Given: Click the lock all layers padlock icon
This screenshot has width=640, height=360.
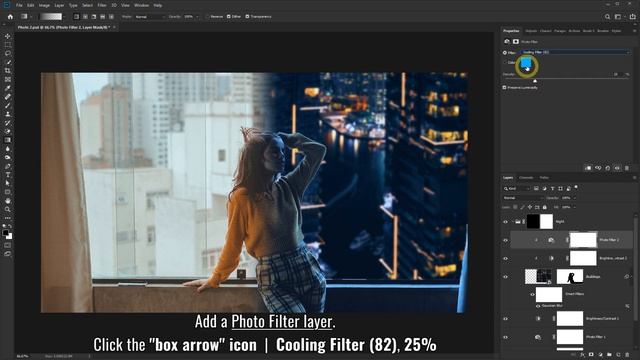Looking at the screenshot, I should (x=544, y=207).
